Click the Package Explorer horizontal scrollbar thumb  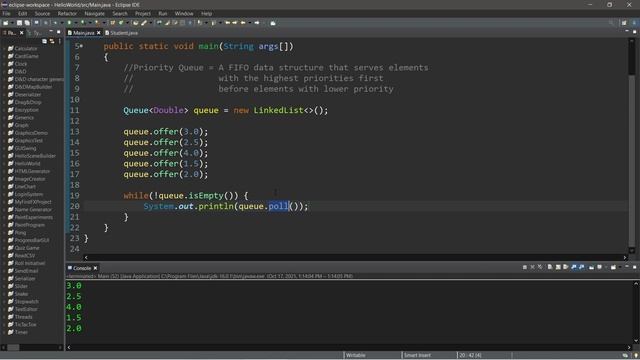[x=13, y=347]
